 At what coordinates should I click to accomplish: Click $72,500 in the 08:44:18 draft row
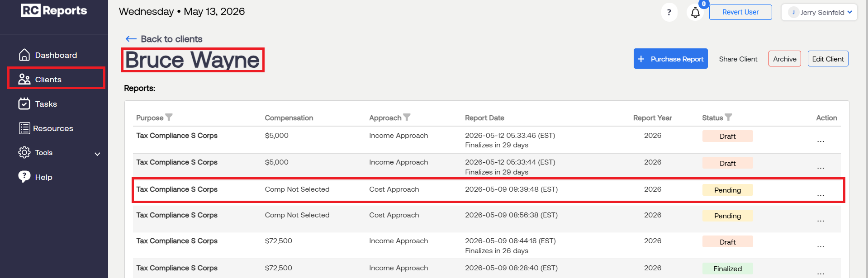278,240
